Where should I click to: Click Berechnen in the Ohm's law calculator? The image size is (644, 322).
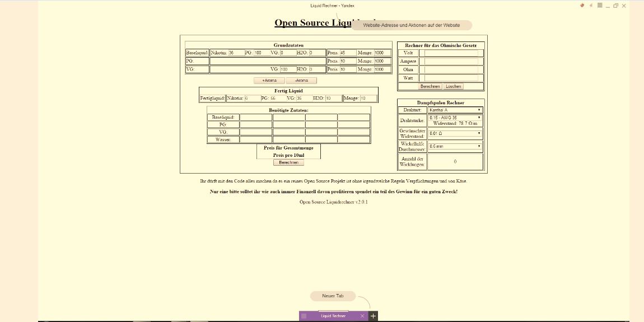tap(430, 86)
